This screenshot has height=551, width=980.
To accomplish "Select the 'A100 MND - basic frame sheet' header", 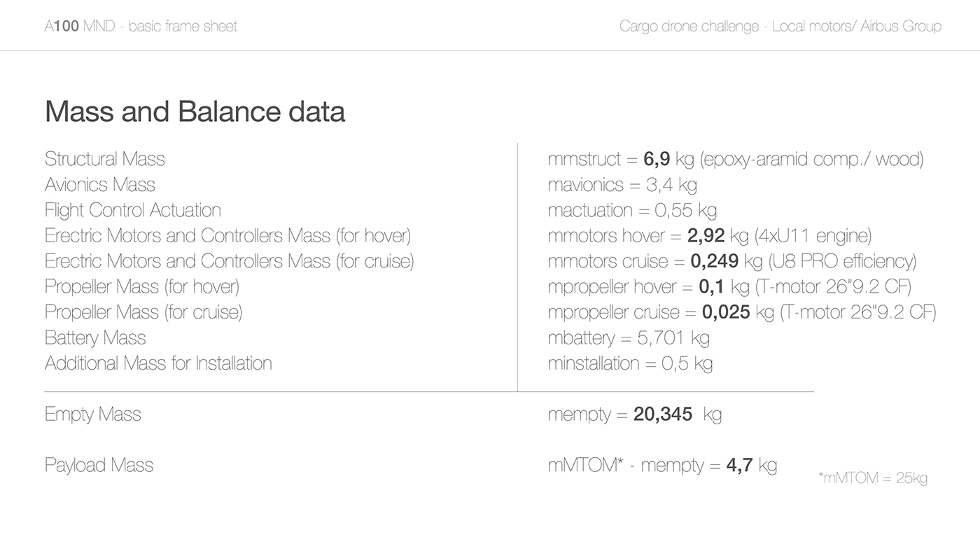I will point(141,27).
